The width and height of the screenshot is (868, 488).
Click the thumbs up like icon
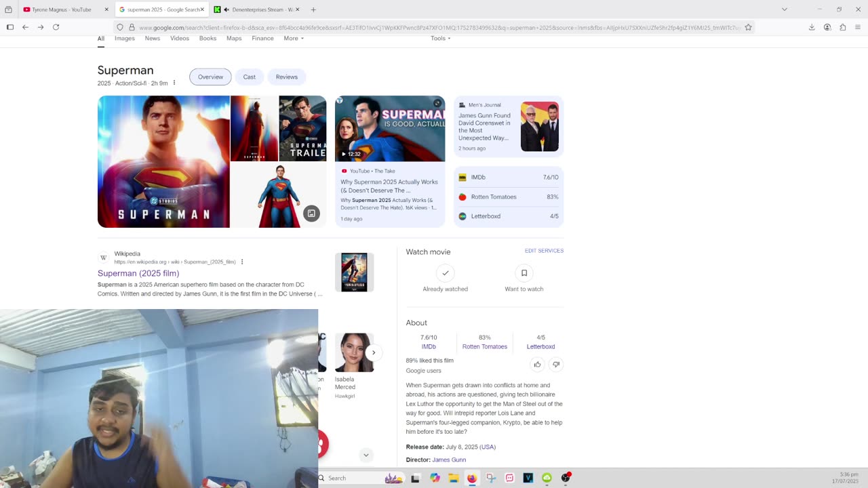click(x=537, y=365)
